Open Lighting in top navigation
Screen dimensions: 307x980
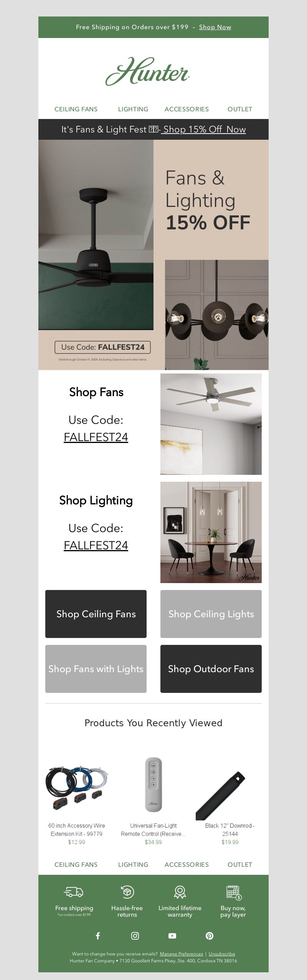coord(133,109)
